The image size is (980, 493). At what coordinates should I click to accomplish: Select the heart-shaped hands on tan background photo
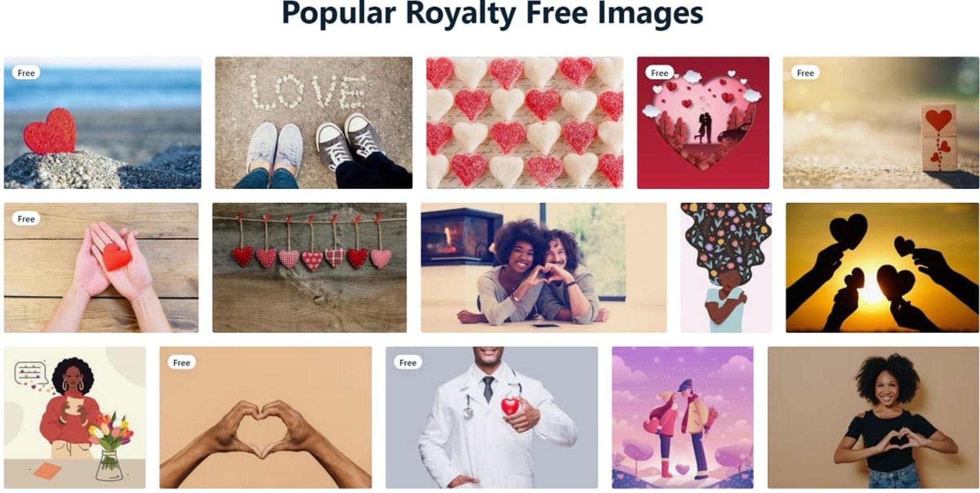[x=265, y=417]
